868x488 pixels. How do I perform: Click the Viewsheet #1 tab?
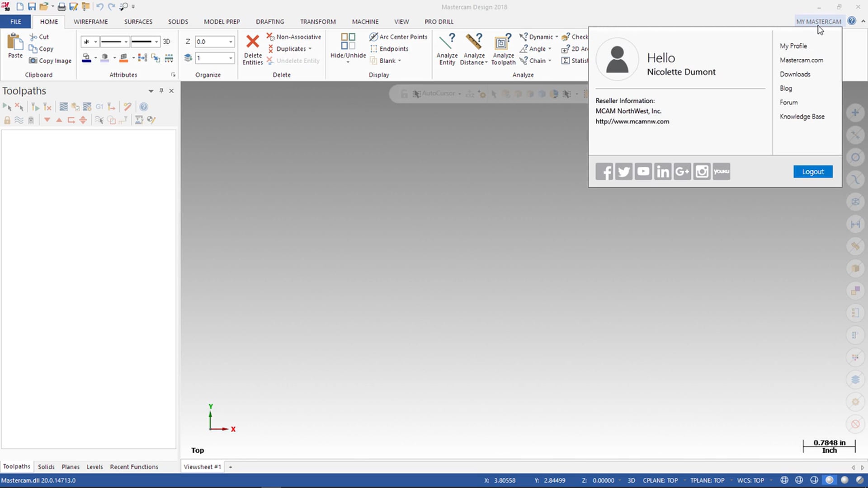click(202, 467)
